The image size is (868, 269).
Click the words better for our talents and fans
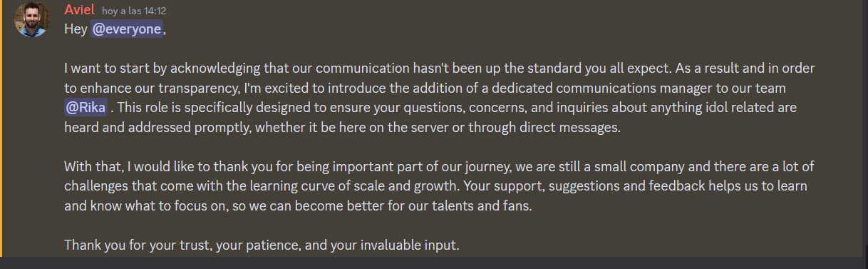point(436,206)
